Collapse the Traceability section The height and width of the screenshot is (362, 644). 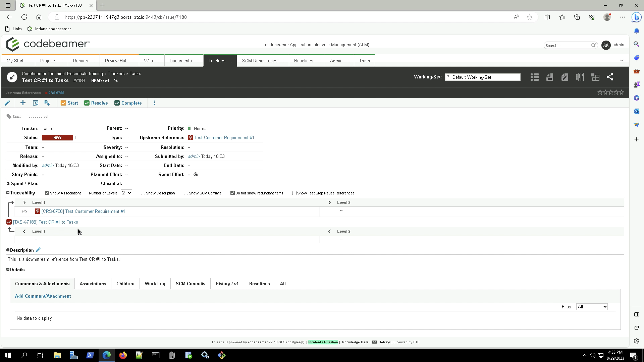pos(8,193)
